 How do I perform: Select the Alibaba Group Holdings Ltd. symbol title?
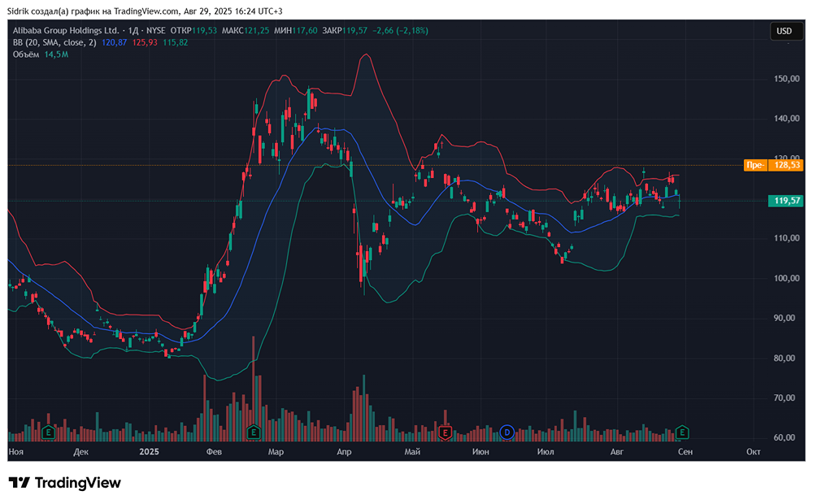click(65, 30)
